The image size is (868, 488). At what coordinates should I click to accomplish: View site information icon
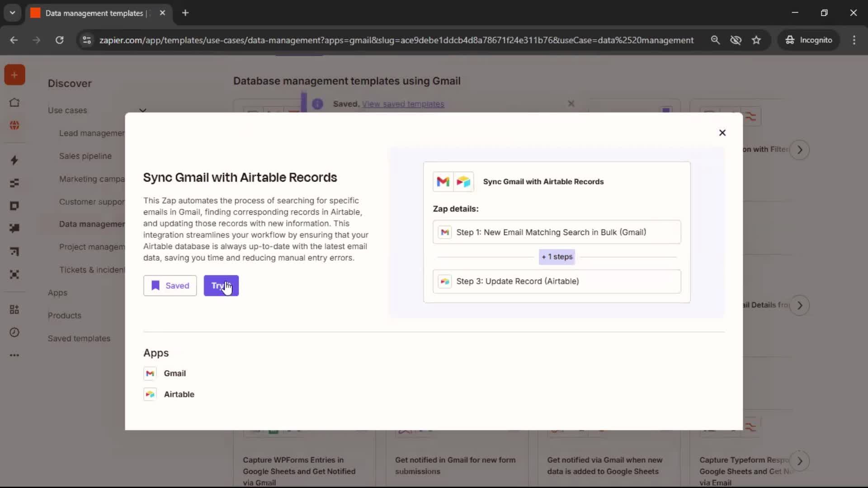[x=86, y=40]
